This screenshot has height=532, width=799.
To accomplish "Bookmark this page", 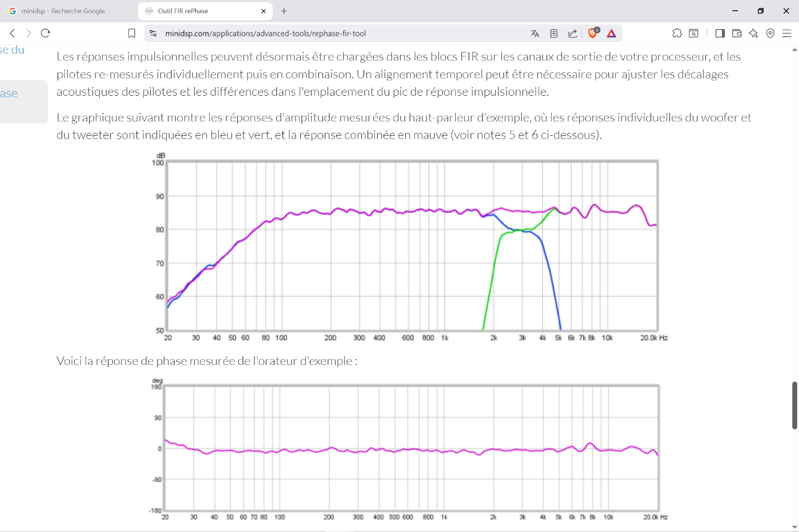I will pos(132,34).
